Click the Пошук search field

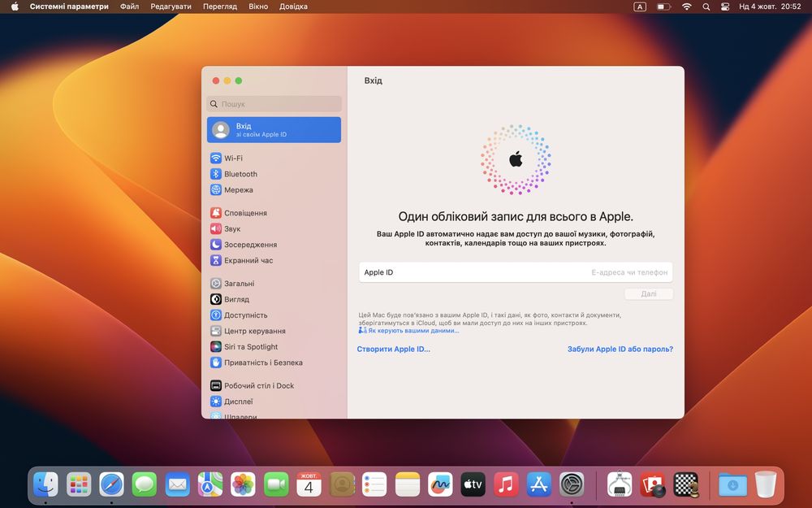274,104
